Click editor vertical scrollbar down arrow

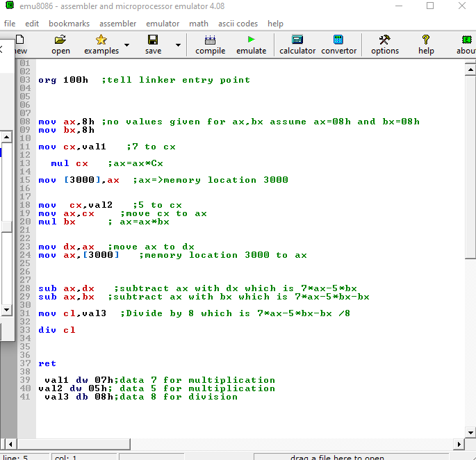point(470,433)
